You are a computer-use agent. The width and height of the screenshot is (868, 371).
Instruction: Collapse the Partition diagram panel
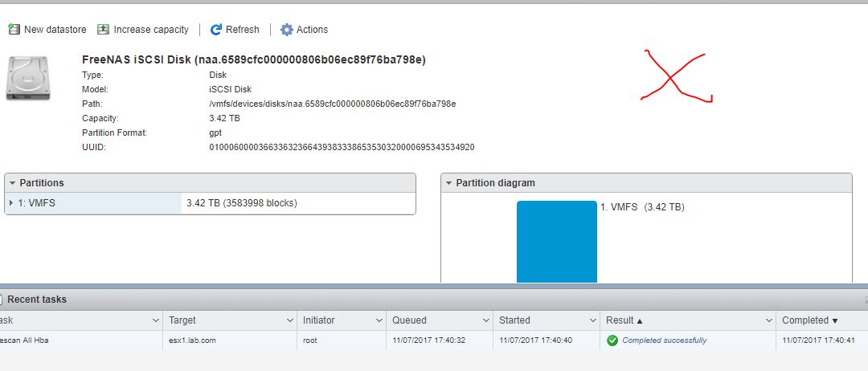point(449,183)
